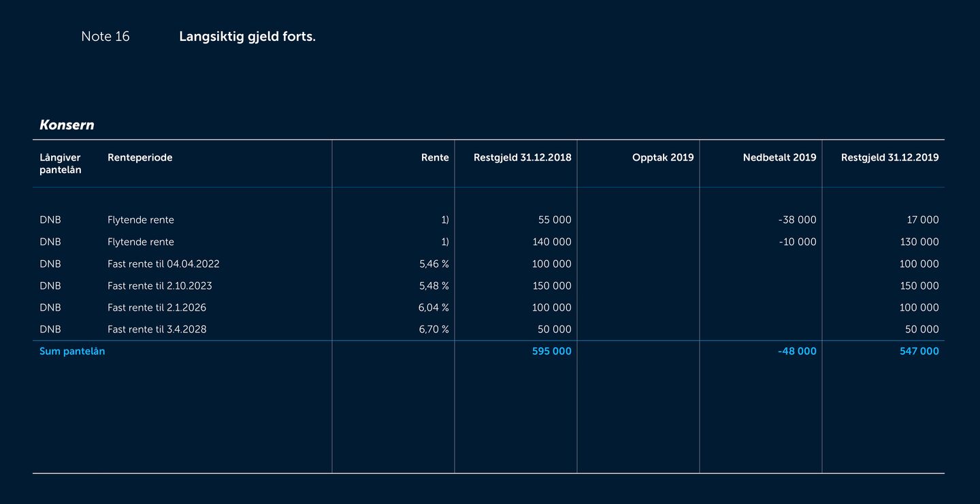Click the "Konsern" section heading

coord(67,125)
